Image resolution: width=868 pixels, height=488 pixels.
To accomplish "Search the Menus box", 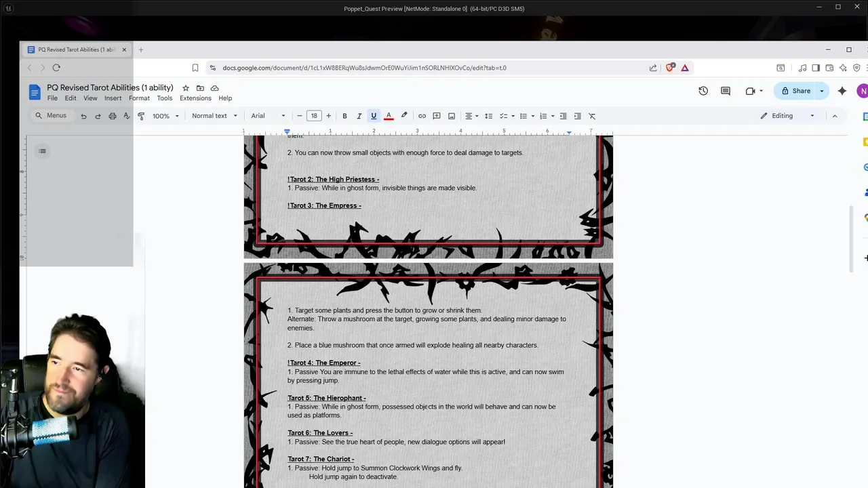I will [52, 116].
